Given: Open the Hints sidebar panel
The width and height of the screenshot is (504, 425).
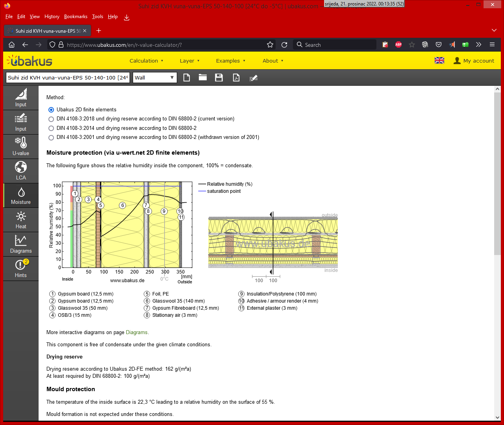Looking at the screenshot, I should (21, 269).
